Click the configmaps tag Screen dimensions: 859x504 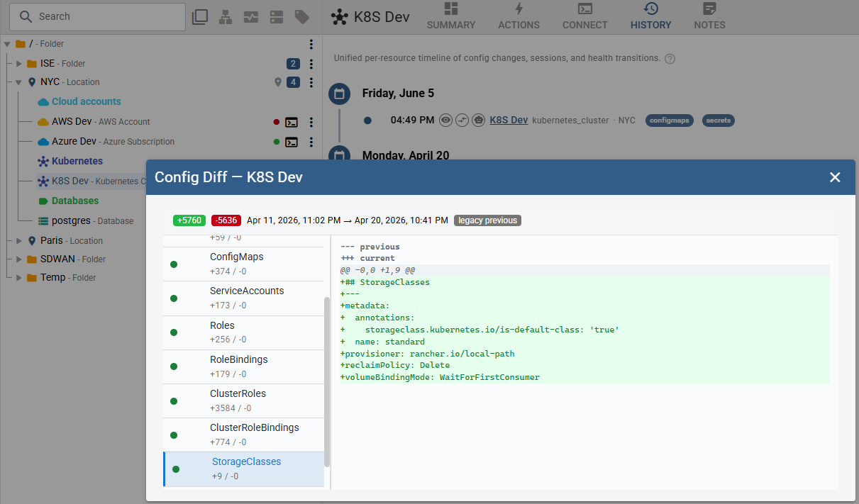click(x=670, y=121)
